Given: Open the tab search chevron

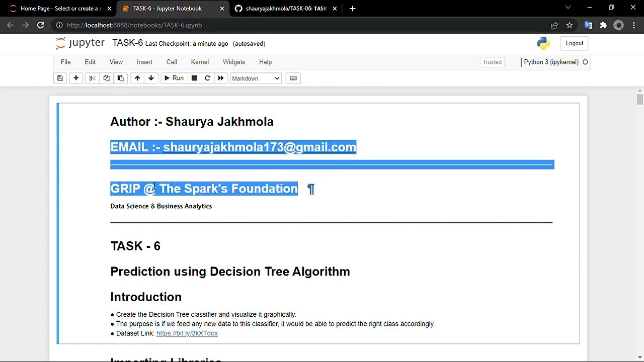Looking at the screenshot, I should [x=568, y=8].
